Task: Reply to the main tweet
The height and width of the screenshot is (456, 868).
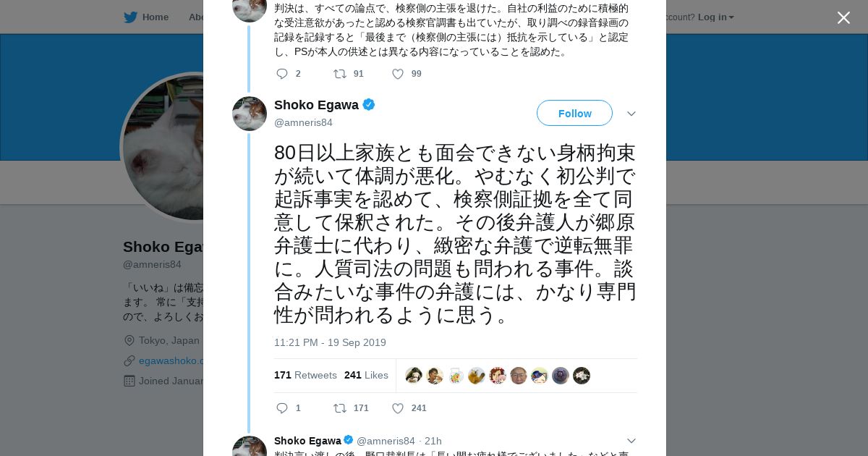Action: (x=282, y=408)
